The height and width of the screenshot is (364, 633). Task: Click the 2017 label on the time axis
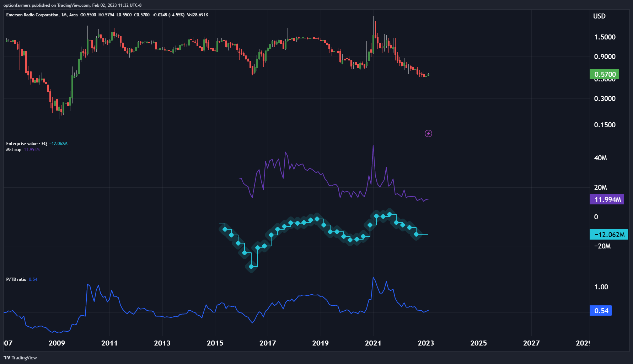[x=268, y=343]
